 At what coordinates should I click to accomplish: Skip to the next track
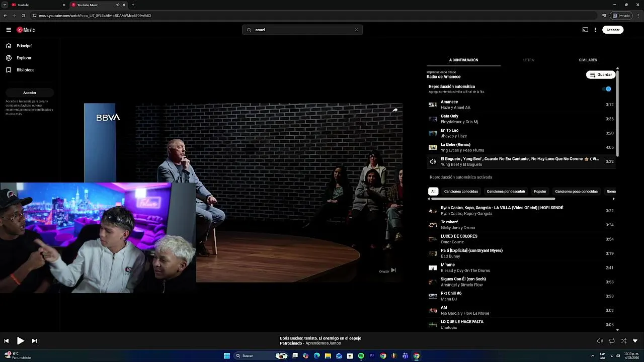point(34,341)
